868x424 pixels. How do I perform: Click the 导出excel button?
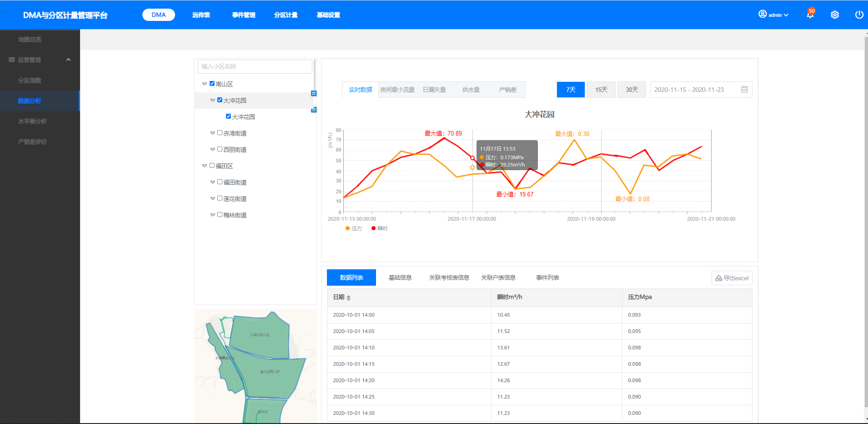732,278
